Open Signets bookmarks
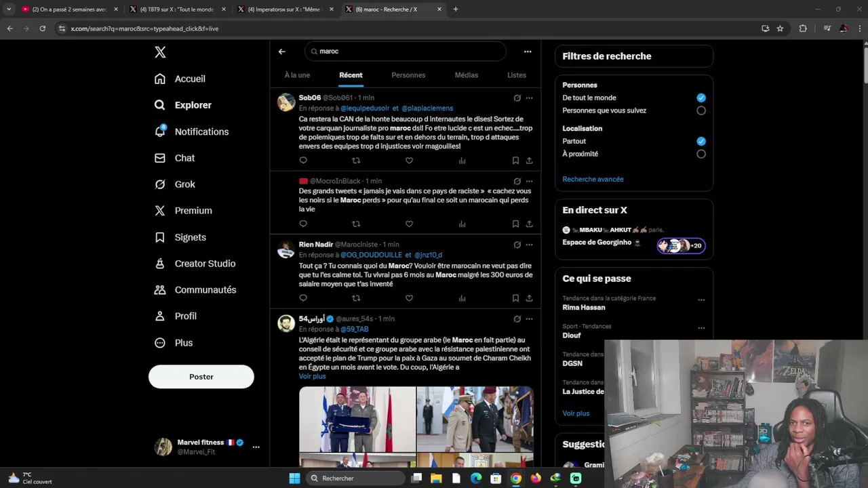Screen dimensions: 868x488 (180, 237)
